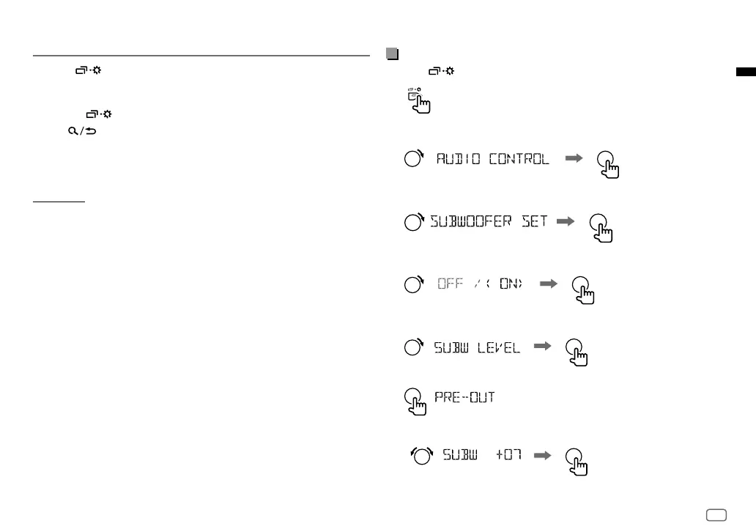Click the rotary knob beside the OFF/ON option
The image size is (756, 532).
coord(414,285)
